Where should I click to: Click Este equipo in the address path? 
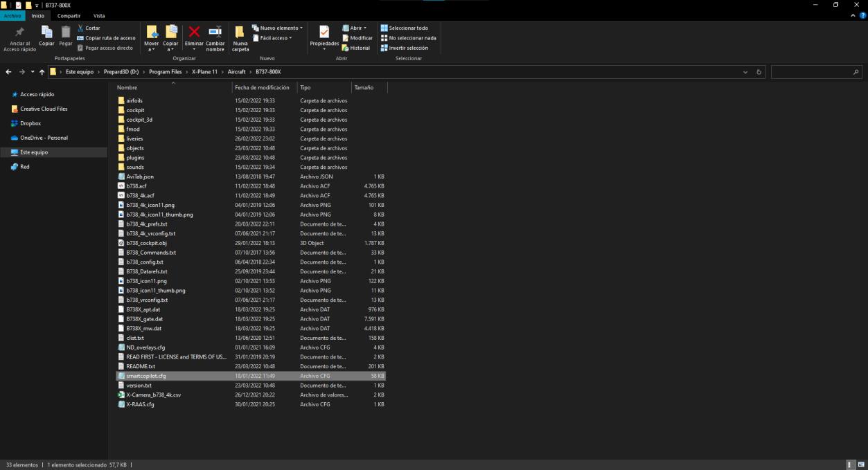pyautogui.click(x=79, y=72)
